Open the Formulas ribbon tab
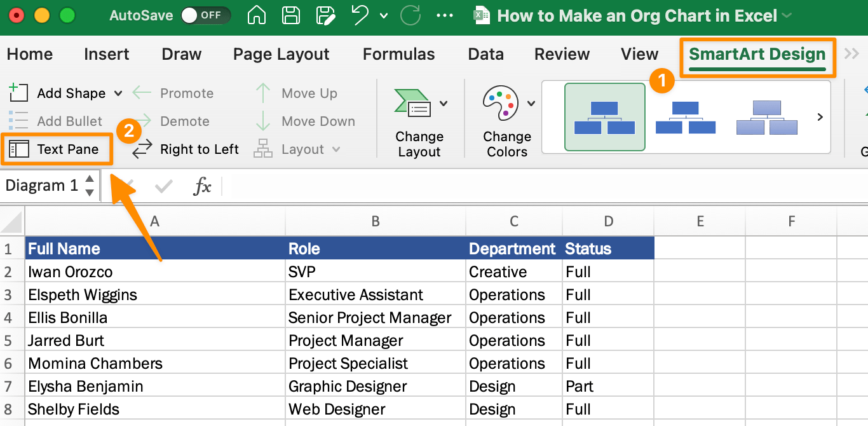The height and width of the screenshot is (426, 868). 398,55
